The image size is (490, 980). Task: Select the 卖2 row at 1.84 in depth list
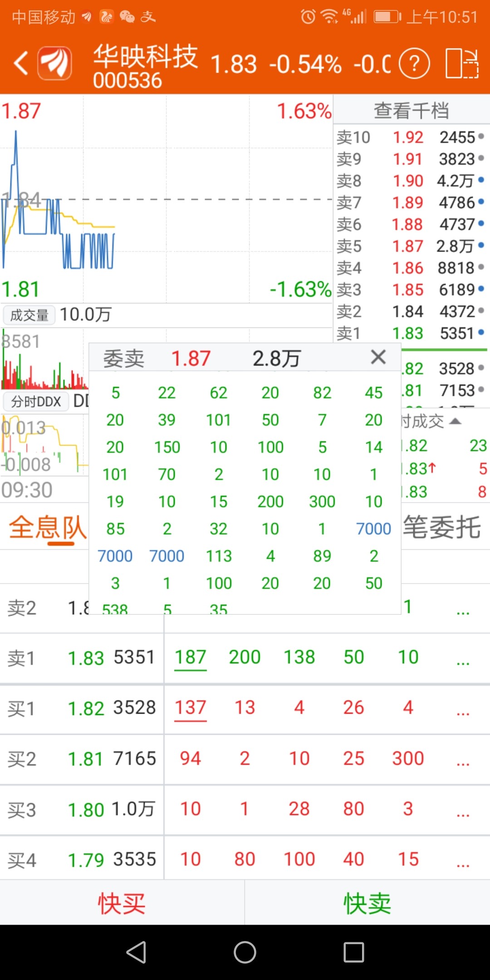click(411, 311)
